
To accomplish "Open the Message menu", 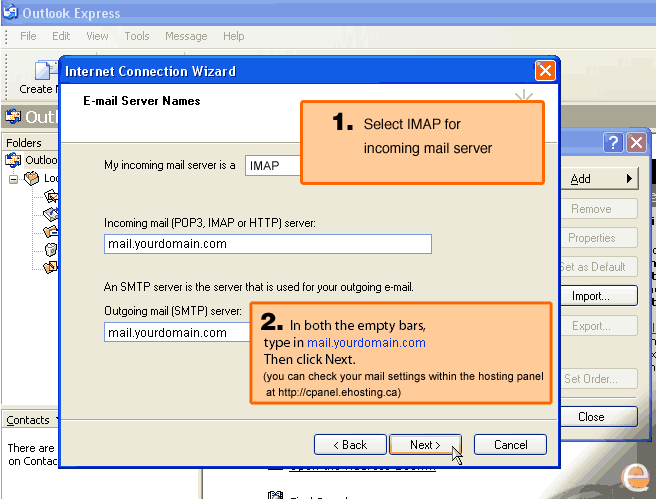I will [186, 36].
